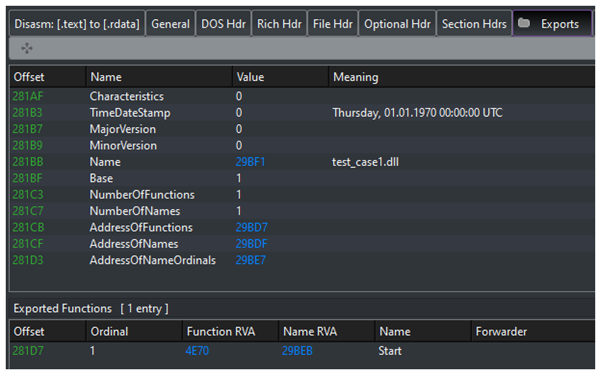Go to the File Hdr tab
Viewport: 600px width, 376px height.
pos(333,24)
